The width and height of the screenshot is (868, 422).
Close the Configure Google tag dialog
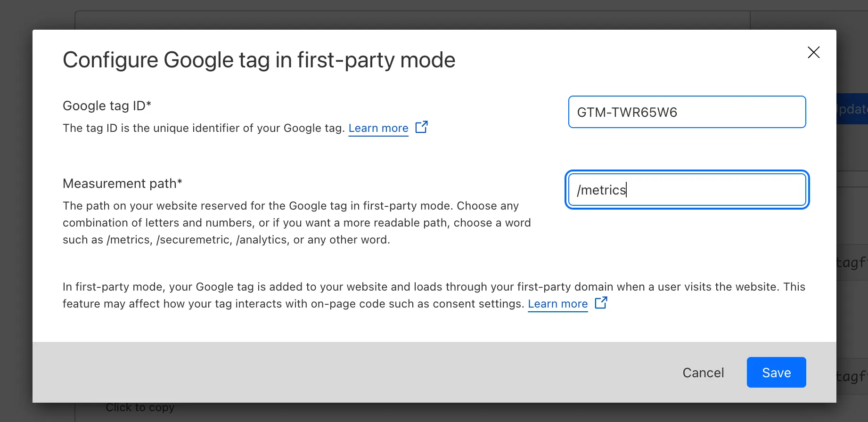[813, 52]
